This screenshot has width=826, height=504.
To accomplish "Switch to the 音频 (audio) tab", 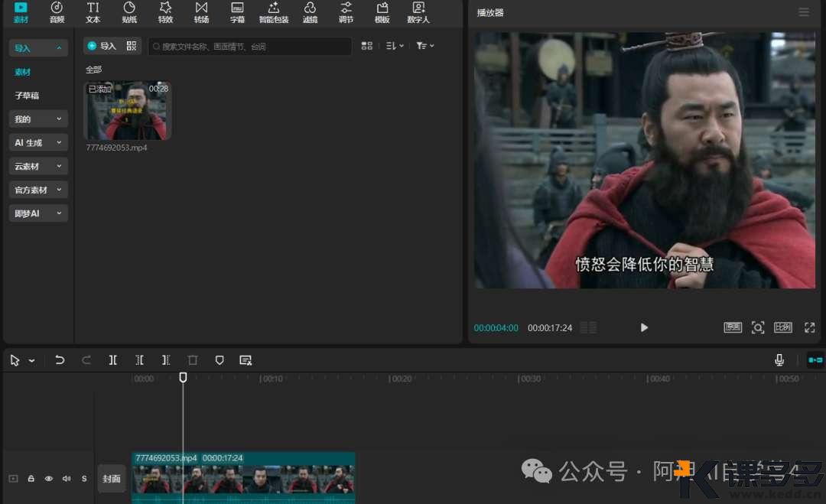I will pos(57,12).
